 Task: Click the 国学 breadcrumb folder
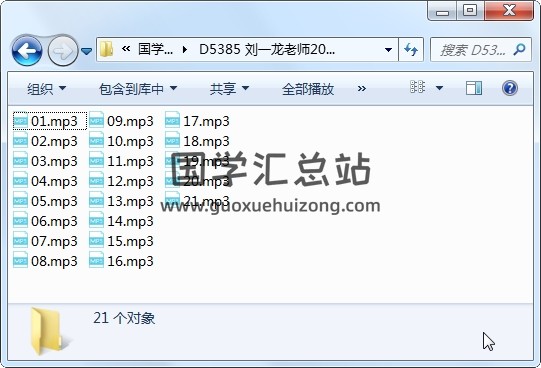[155, 50]
